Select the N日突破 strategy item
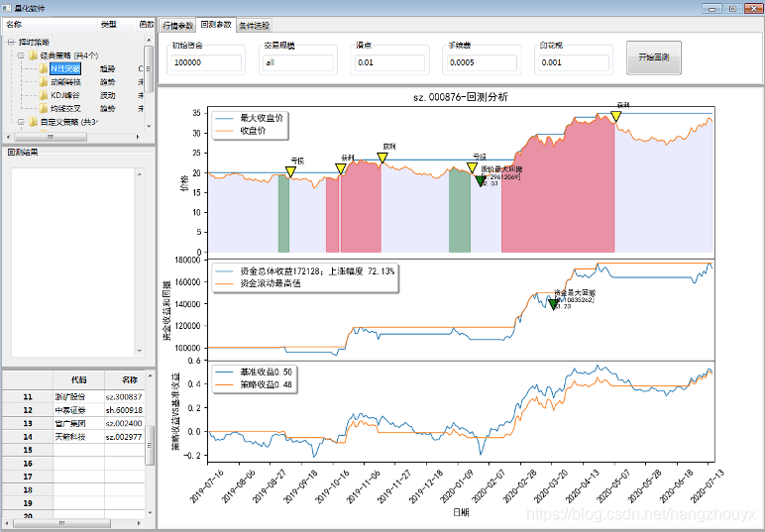Screen dimensions: 765x532 pyautogui.click(x=65, y=68)
